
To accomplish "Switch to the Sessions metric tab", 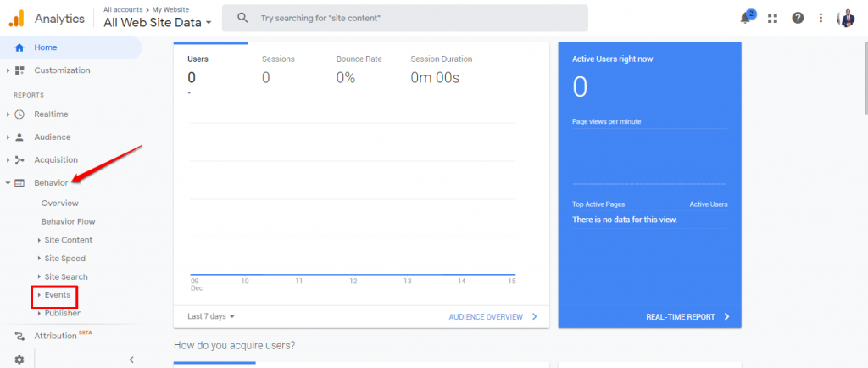I will pos(278,59).
